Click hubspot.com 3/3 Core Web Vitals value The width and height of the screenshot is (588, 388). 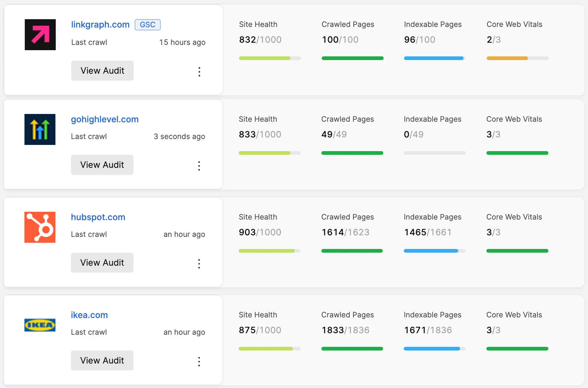(494, 232)
